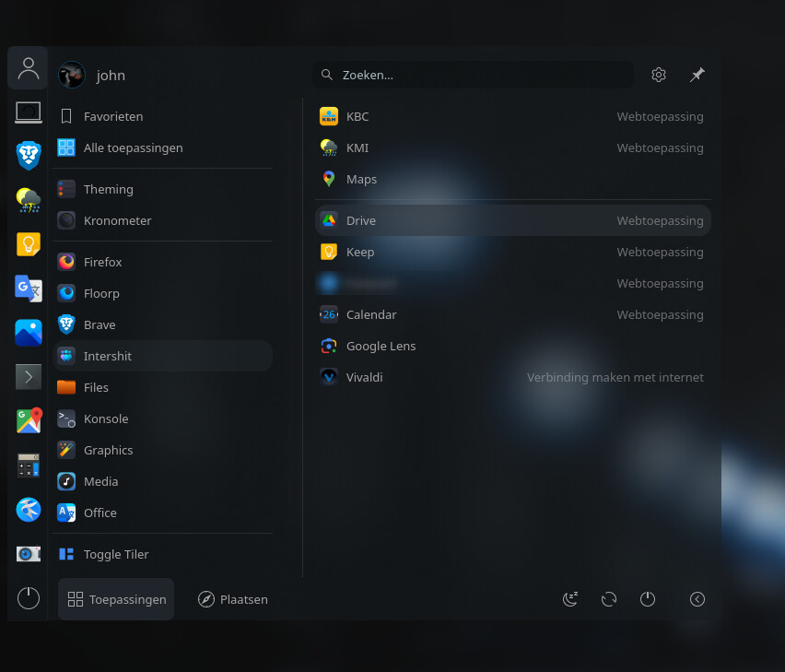Open the terminal chevron icon in sidebar
The width and height of the screenshot is (785, 672).
tap(28, 377)
